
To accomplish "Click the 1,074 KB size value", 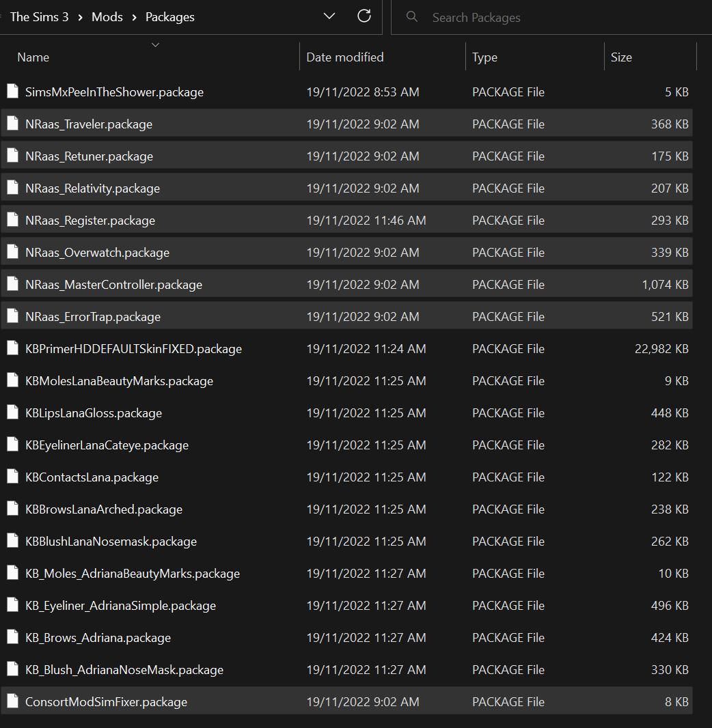I will (x=665, y=284).
